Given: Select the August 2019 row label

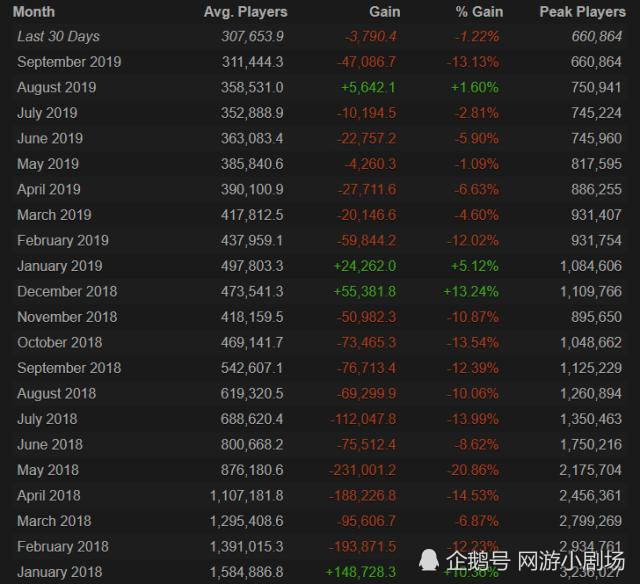Looking at the screenshot, I should pos(56,87).
